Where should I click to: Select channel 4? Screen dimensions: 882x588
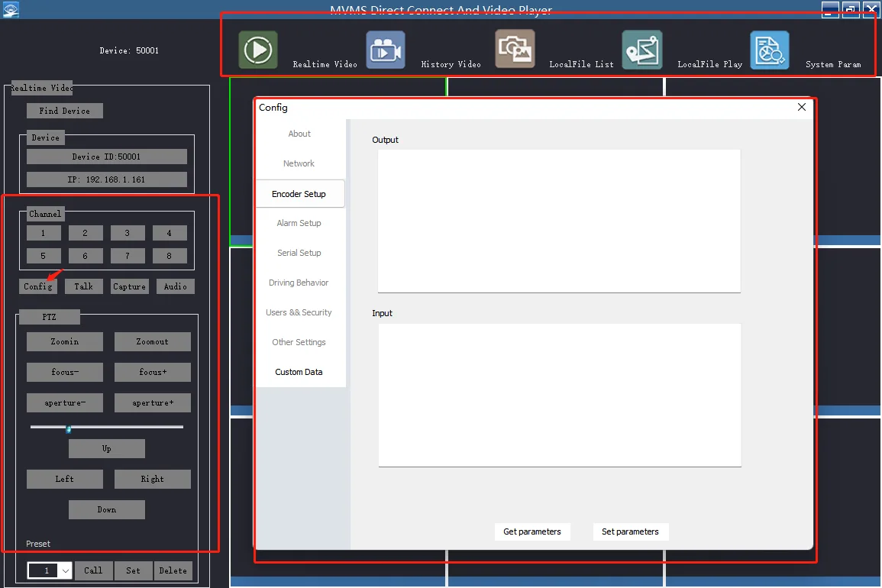pyautogui.click(x=170, y=233)
